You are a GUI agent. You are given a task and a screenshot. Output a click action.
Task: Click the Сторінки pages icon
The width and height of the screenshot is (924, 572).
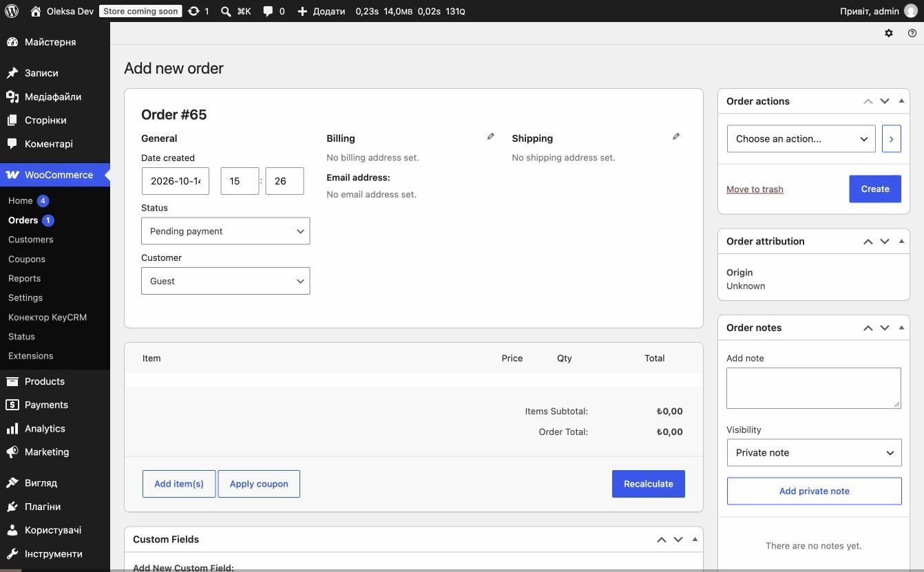(12, 120)
